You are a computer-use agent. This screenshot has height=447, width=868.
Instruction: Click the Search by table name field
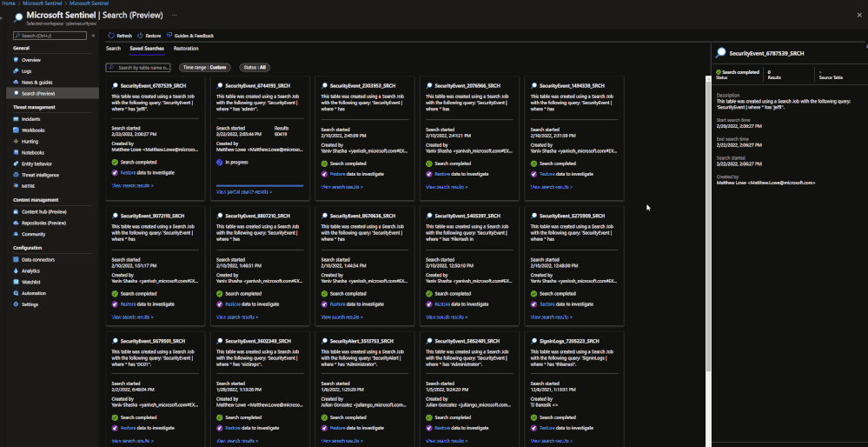(138, 67)
